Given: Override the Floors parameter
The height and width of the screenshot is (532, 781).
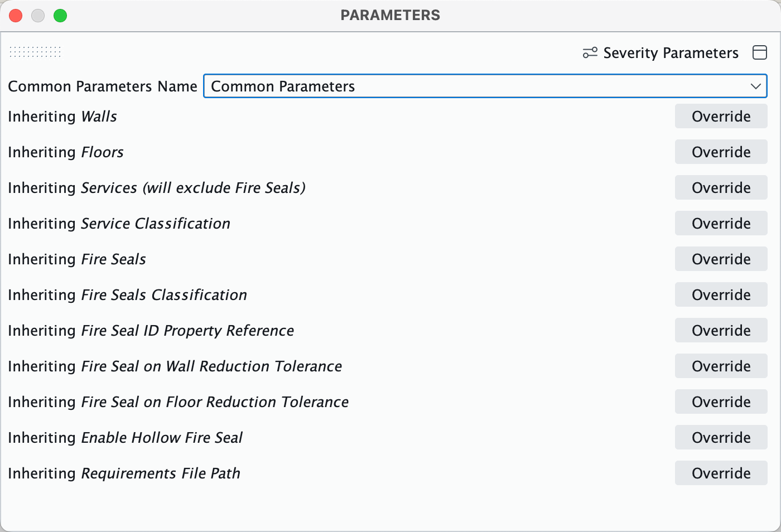Looking at the screenshot, I should 721,152.
